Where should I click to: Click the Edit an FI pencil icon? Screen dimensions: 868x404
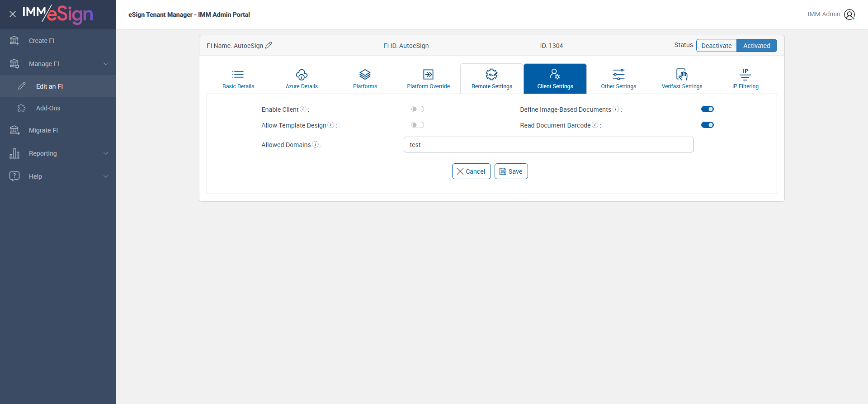coord(22,86)
